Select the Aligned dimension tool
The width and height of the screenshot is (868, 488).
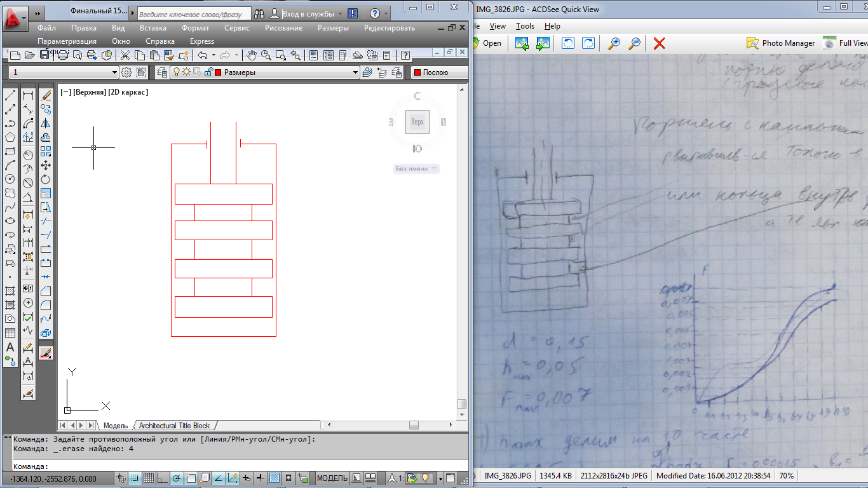(28, 110)
